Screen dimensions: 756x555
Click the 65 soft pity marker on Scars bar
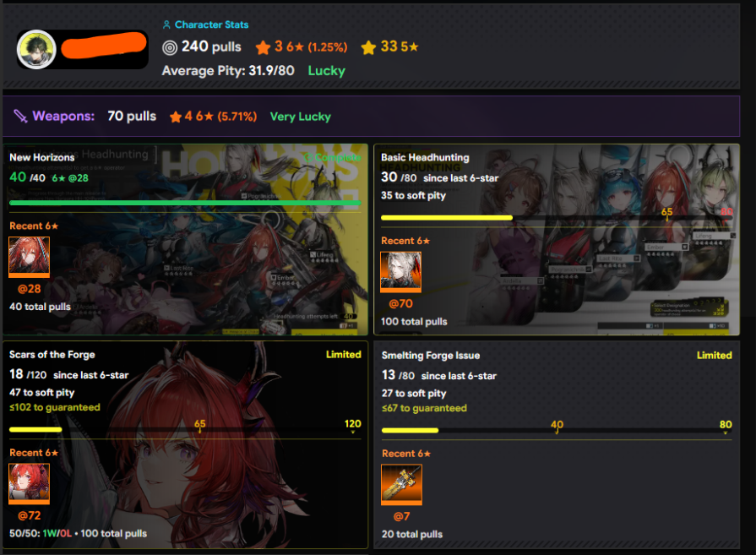click(x=199, y=425)
